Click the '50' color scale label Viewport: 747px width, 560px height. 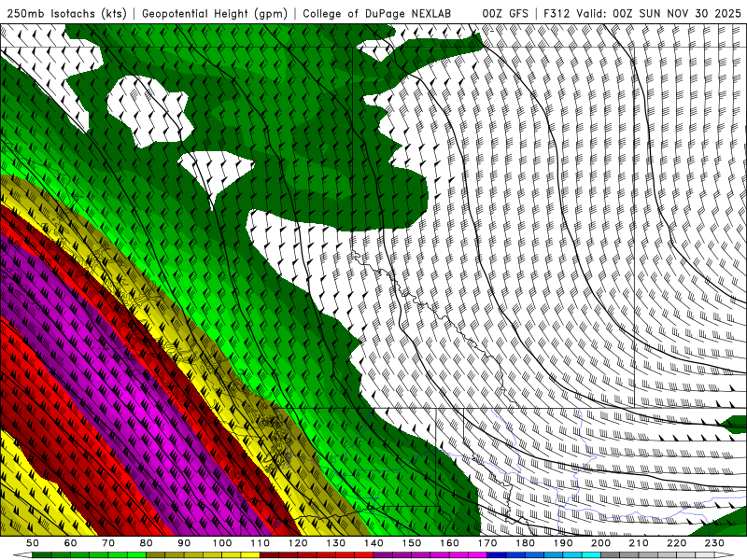[x=33, y=543]
